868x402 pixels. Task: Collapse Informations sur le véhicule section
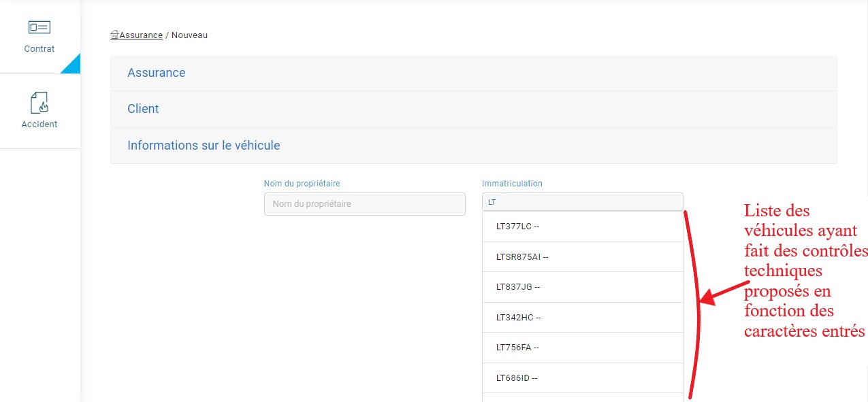tap(474, 146)
